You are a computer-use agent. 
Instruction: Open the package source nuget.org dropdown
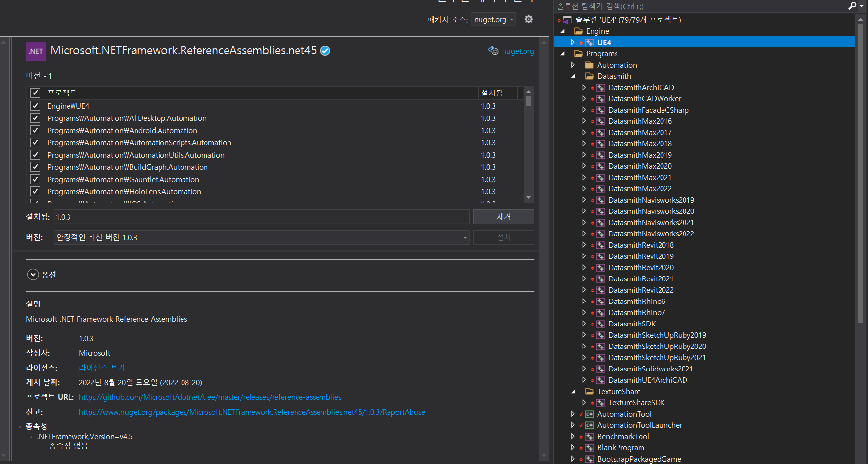coord(493,20)
